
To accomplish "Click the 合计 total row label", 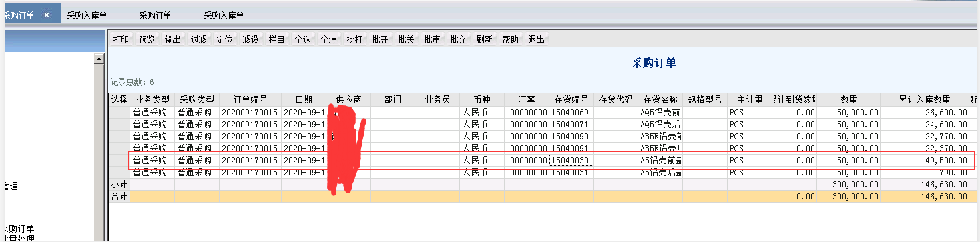I will [x=119, y=197].
